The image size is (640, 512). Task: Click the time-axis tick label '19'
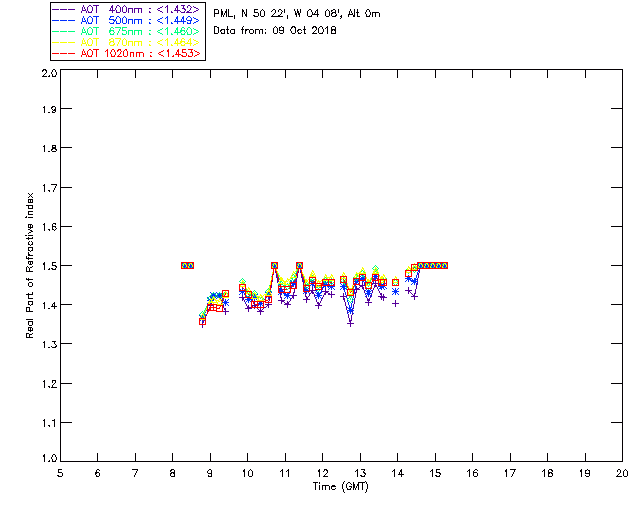pos(585,473)
